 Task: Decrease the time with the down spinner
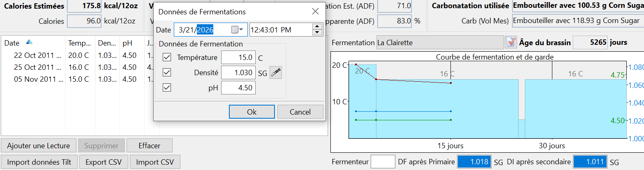pos(317,32)
